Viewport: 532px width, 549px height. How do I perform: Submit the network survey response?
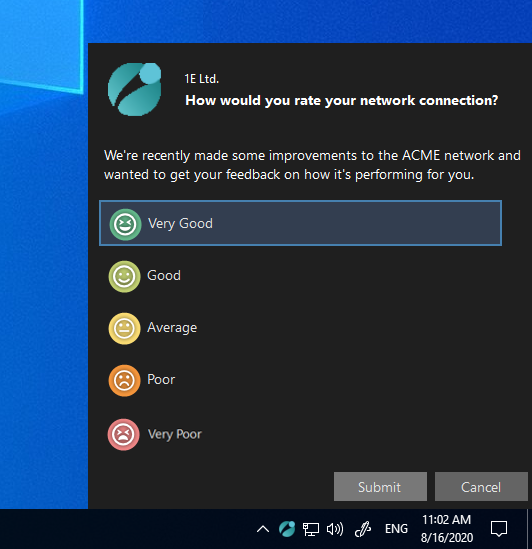point(380,487)
